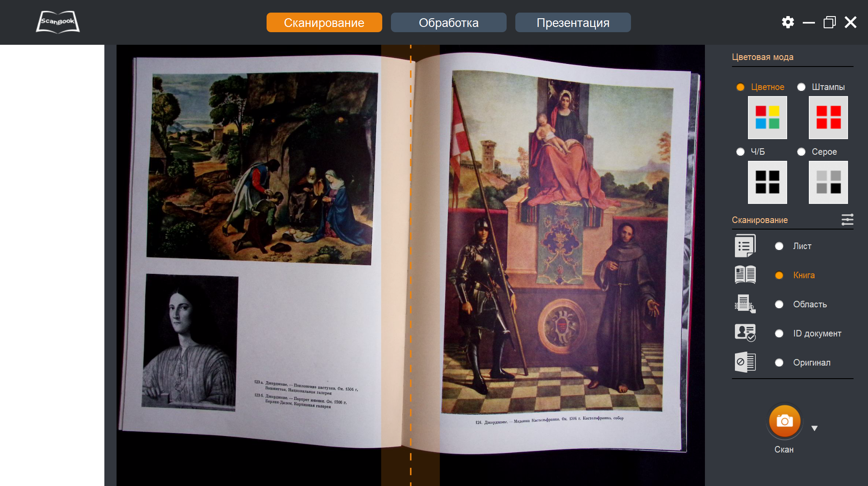Switch to the Обработка tab
The image size is (868, 486).
click(448, 23)
